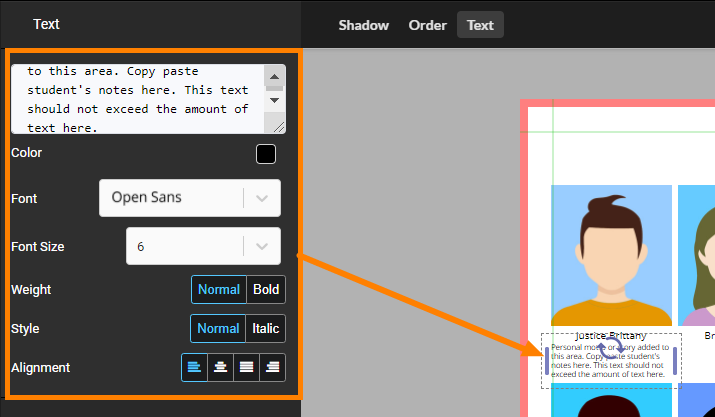Select justify text alignment icon
This screenshot has width=715, height=417.
point(246,368)
